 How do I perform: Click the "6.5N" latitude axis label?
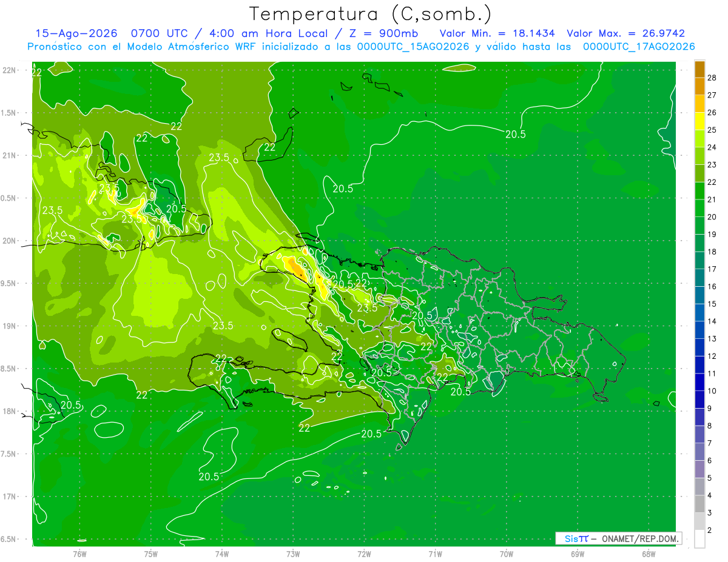9,539
